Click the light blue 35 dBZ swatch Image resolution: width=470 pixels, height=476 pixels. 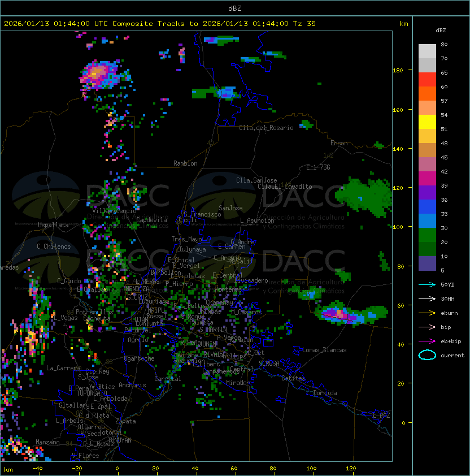click(x=427, y=220)
